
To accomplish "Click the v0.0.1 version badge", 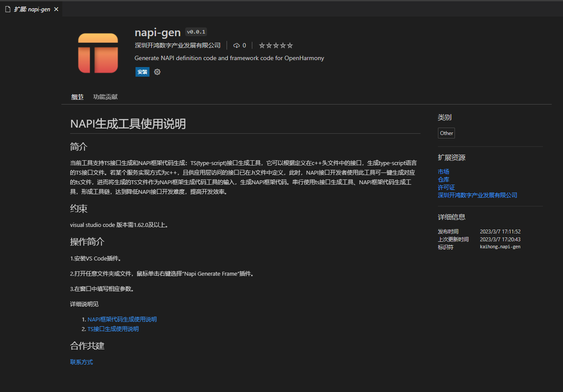I will point(196,32).
